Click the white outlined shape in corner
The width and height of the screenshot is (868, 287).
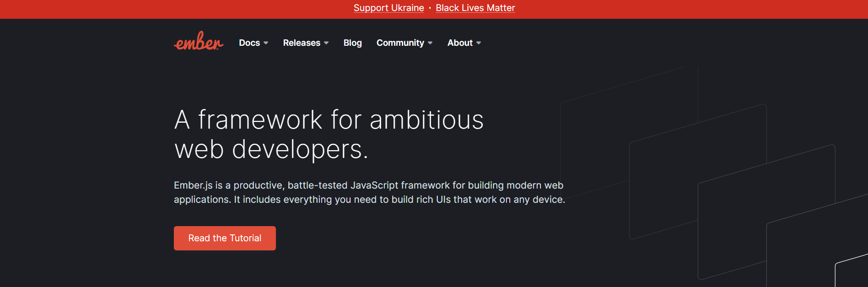[x=852, y=271]
